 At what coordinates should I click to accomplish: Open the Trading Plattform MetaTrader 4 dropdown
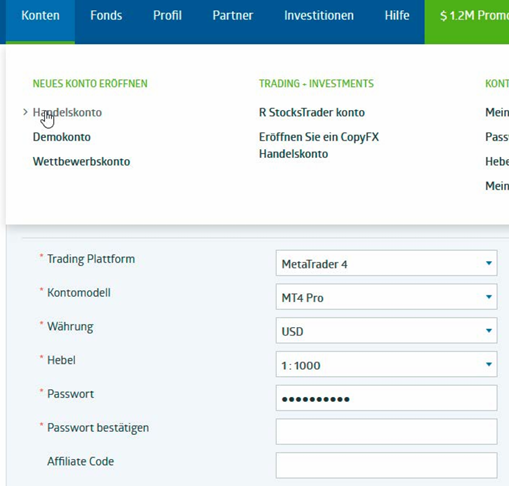(386, 263)
